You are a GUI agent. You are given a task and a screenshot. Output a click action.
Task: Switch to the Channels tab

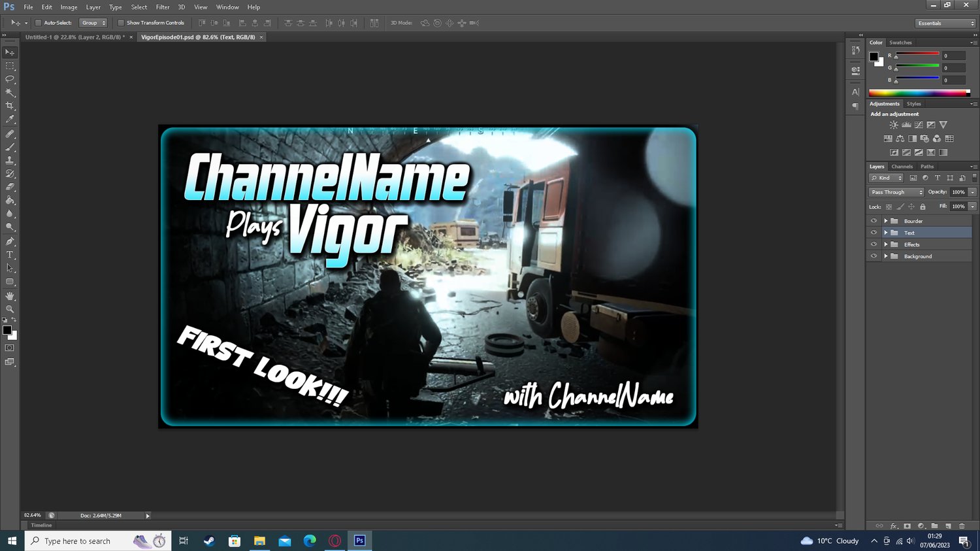coord(902,167)
